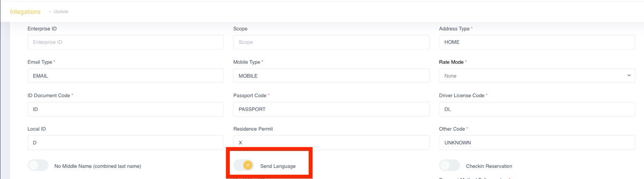Screen dimensions: 644x179
Task: Enable No Middle Name combined last name toggle
Action: pos(38,166)
